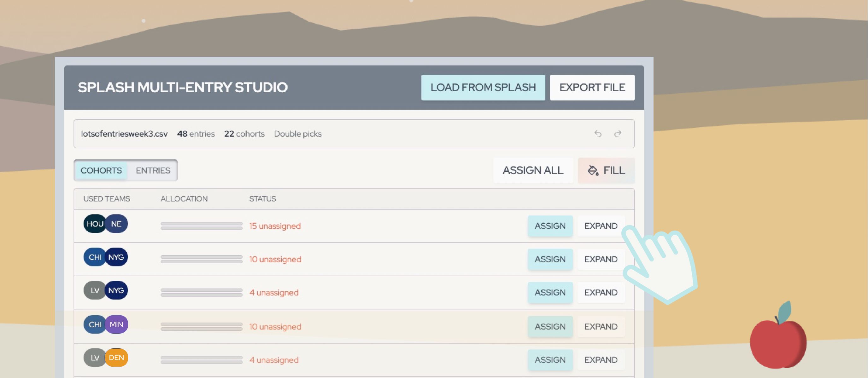Click the Export File button
Screen dimensions: 868x378
pyautogui.click(x=592, y=88)
